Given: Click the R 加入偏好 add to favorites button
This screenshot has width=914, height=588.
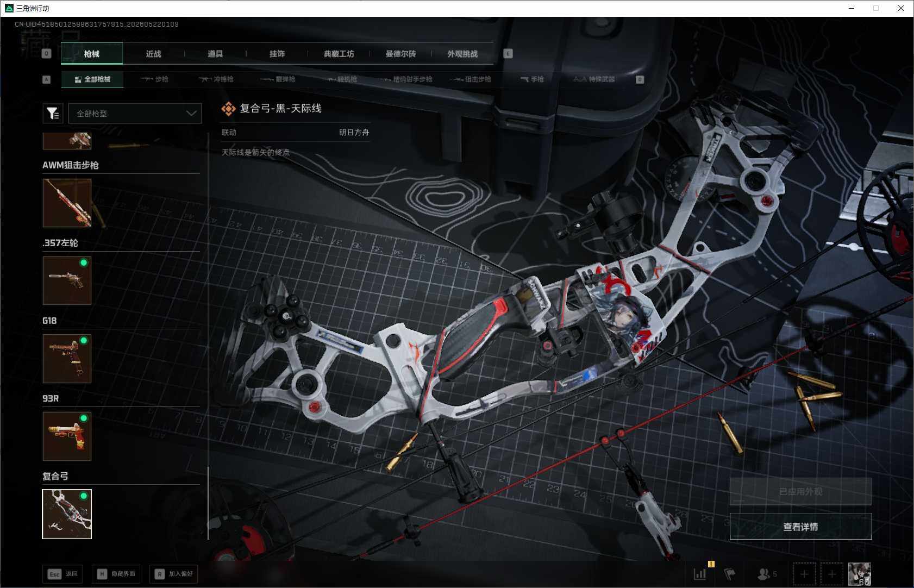Looking at the screenshot, I should click(x=173, y=574).
